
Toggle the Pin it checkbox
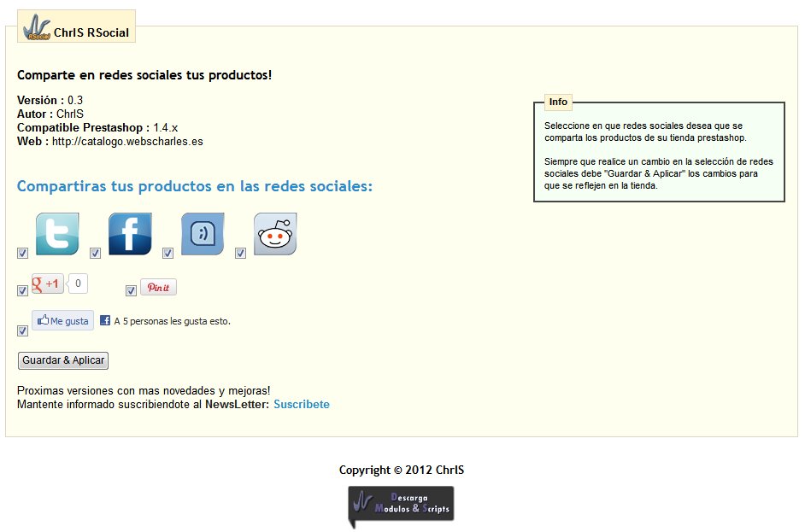(x=131, y=291)
